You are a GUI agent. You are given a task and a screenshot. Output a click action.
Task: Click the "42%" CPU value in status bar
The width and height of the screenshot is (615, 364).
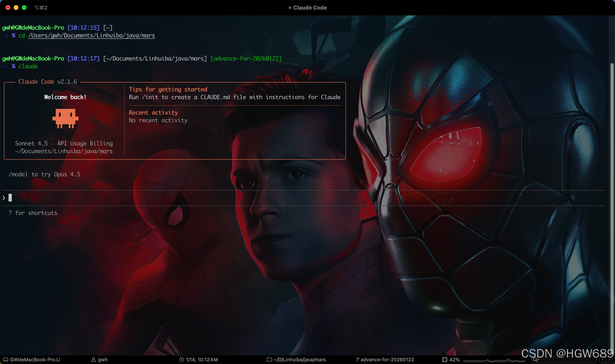455,360
